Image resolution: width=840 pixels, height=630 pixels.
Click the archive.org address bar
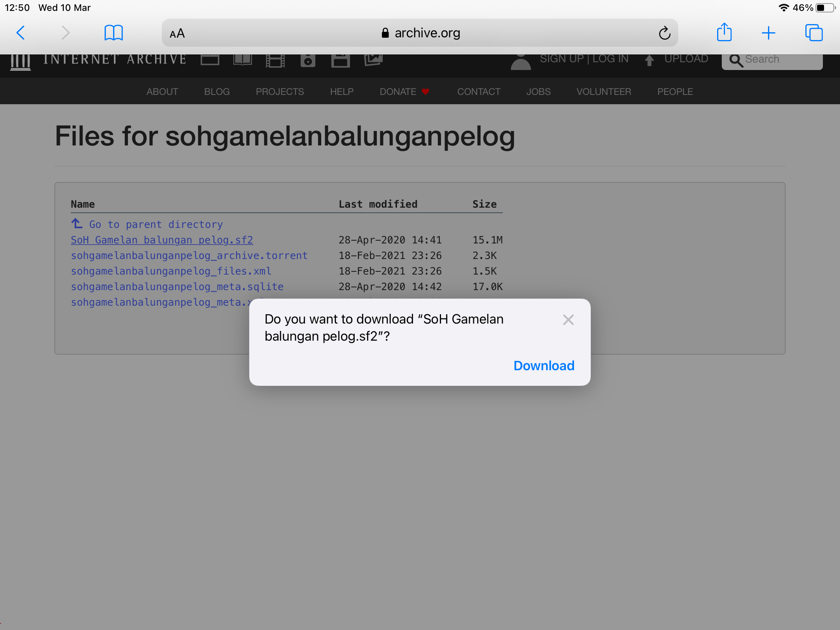pos(420,33)
